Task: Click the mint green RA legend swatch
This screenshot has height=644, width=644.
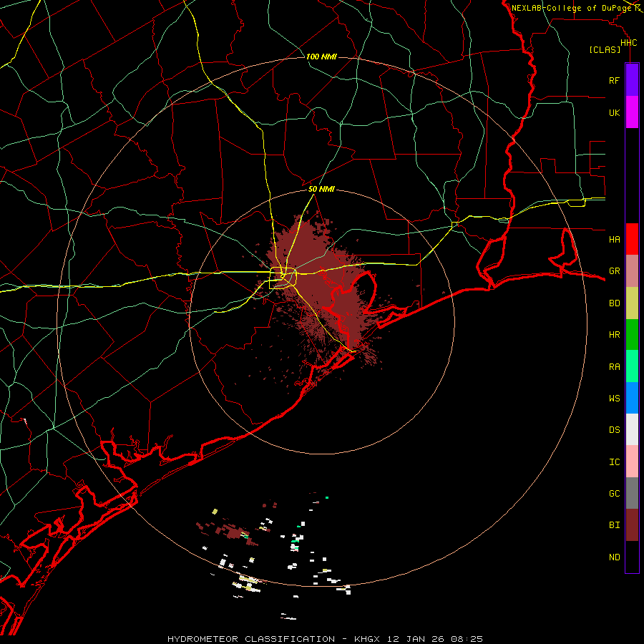Action: (632, 366)
